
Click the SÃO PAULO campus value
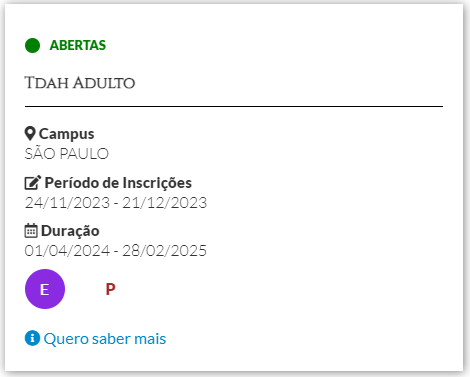tap(67, 154)
